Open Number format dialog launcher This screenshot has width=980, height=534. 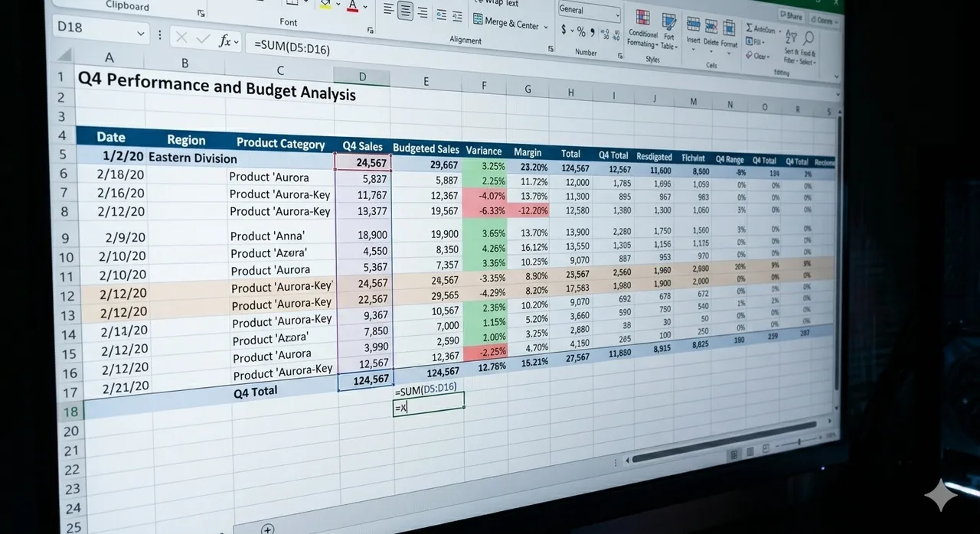619,56
